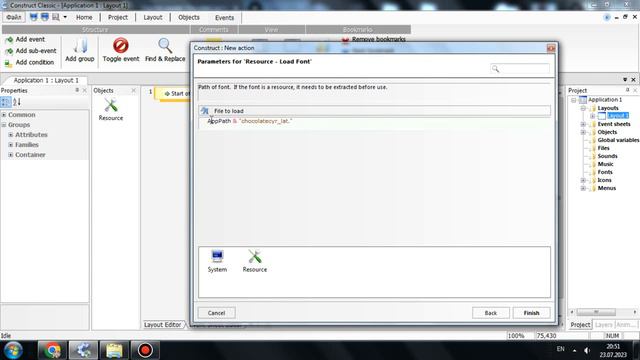Click the alphabetical sort icon in Properties
The width and height of the screenshot is (640, 360).
point(17,102)
